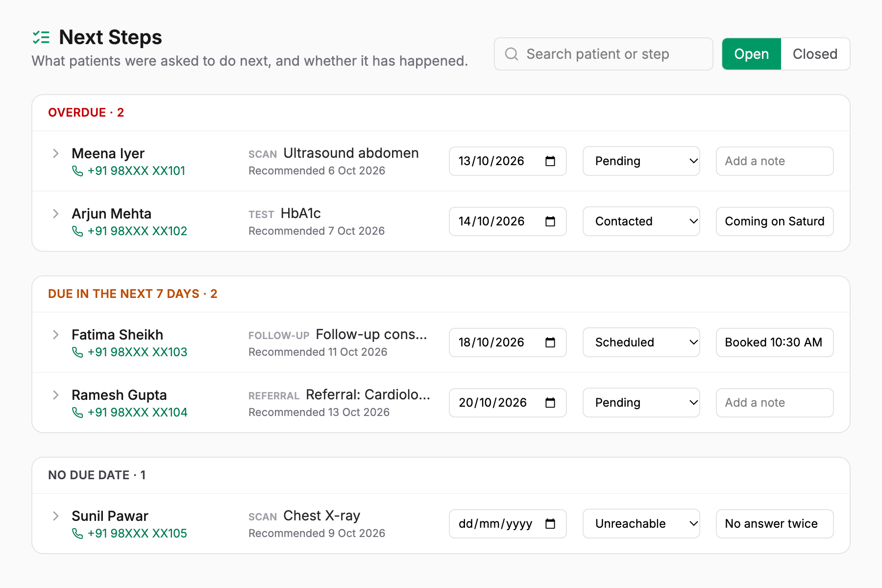Edit the Coming on Saturd note field
This screenshot has height=588, width=882.
point(775,221)
